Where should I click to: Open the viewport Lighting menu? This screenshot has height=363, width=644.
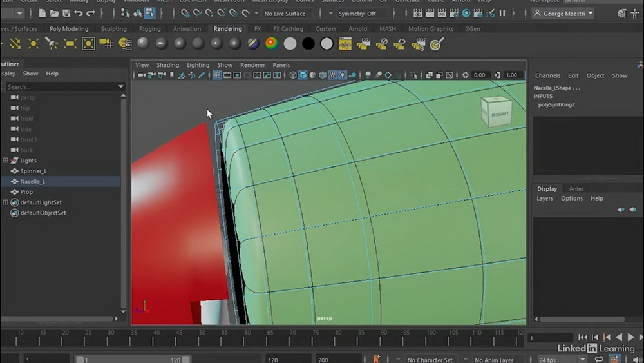(x=198, y=65)
